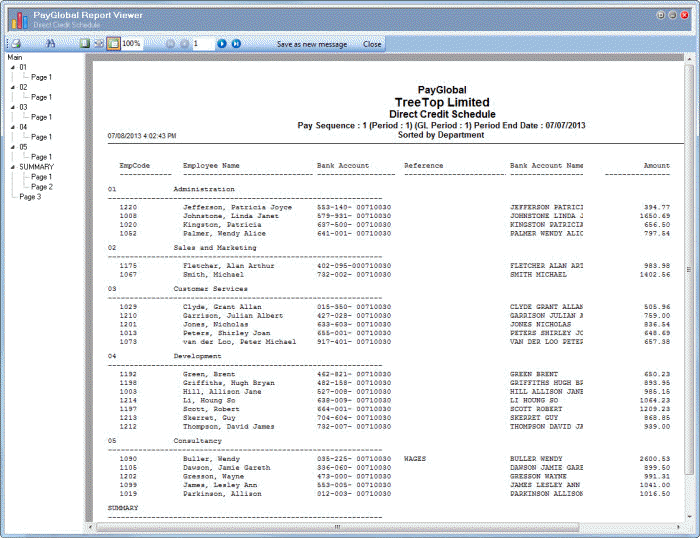Collapse the 03 tree node
This screenshot has height=538, width=700.
(12, 107)
